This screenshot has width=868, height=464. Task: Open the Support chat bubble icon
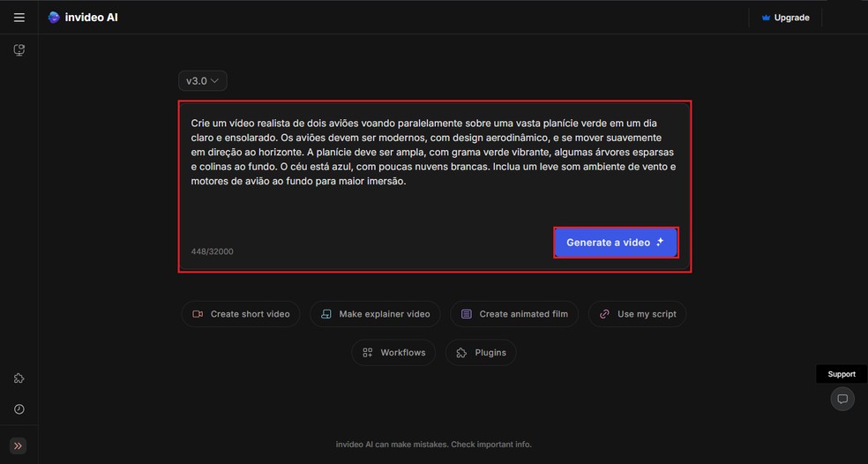pos(842,399)
